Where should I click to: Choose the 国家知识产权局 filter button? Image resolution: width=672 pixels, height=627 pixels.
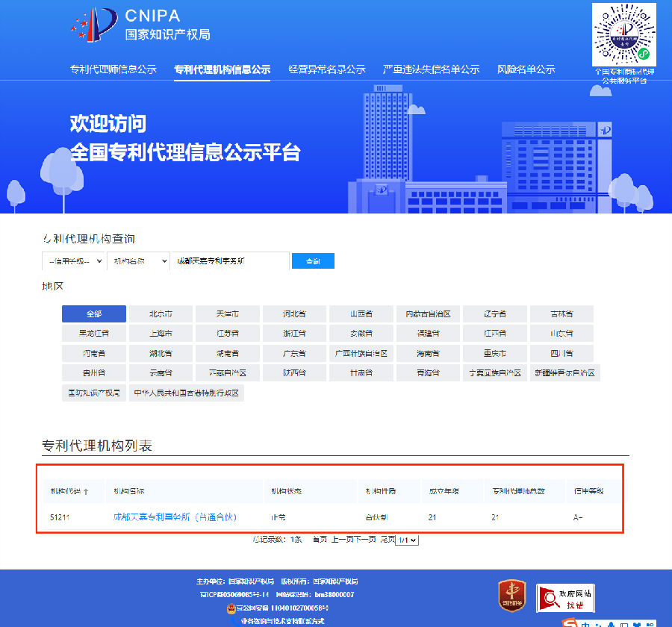[94, 393]
